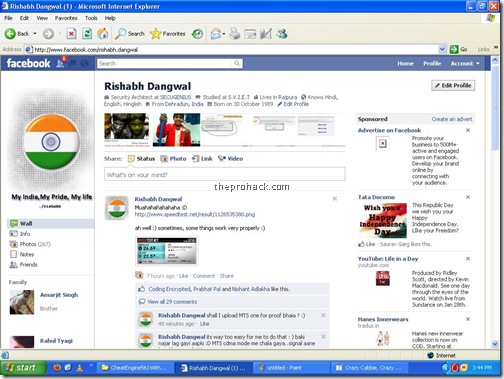Open IE Search magnifier toolbar button
This screenshot has width=504, height=379.
129,33
